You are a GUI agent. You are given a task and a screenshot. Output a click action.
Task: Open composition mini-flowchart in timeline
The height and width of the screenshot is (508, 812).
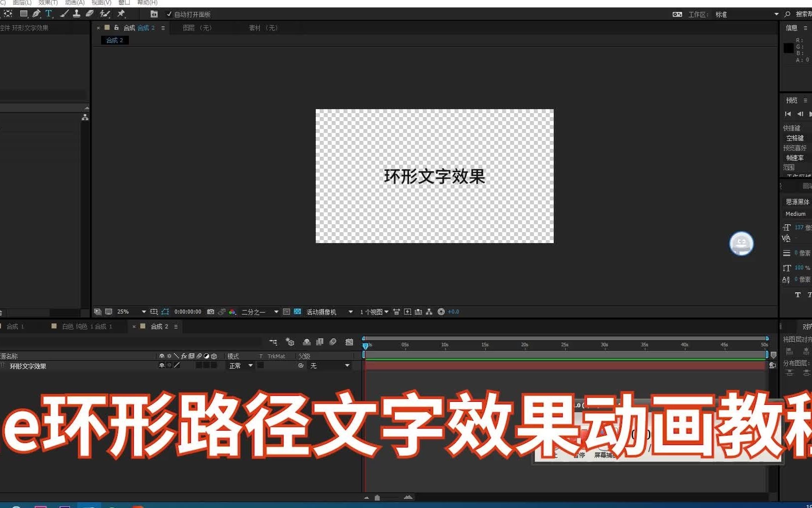tap(273, 342)
